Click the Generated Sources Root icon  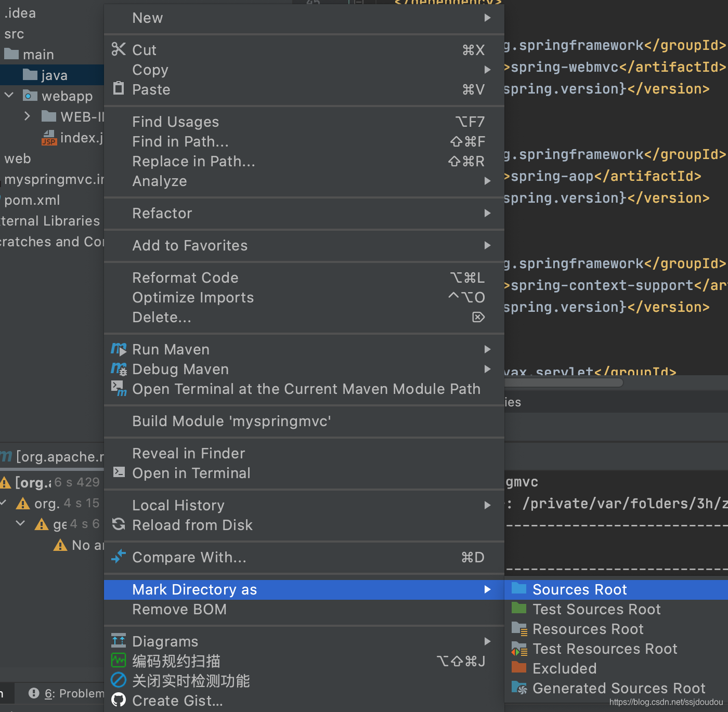[519, 688]
